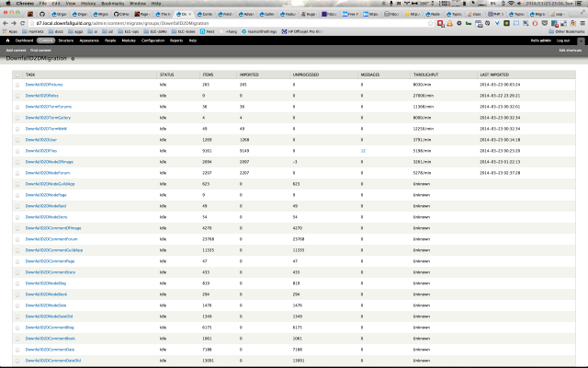Viewport: 588px width, 368px height.
Task: Reload the page with refresh icon
Action: [22, 23]
